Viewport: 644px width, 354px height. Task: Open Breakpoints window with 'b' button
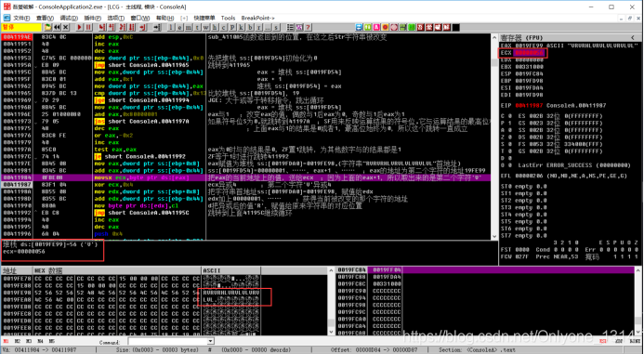click(x=250, y=27)
